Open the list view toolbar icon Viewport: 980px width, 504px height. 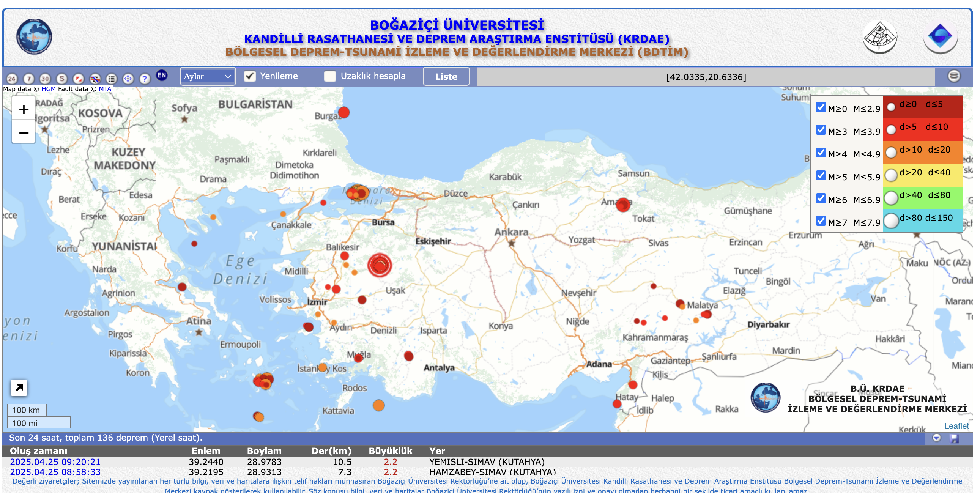coord(112,79)
